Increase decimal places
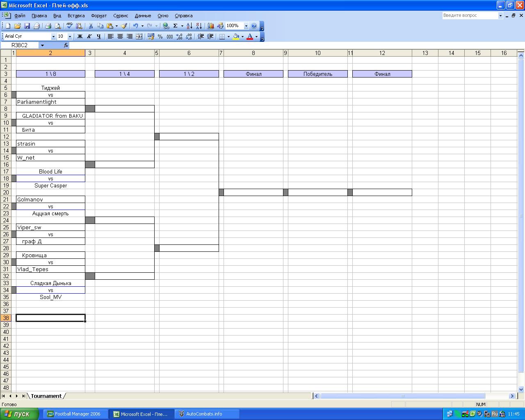 click(179, 37)
